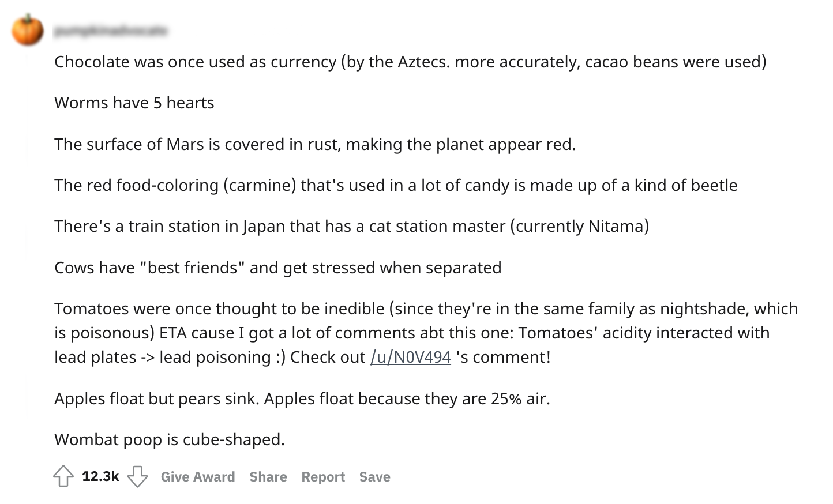Viewport: 833px width, 504px height.
Task: Upvote the comment with the up arrow
Action: 63,476
